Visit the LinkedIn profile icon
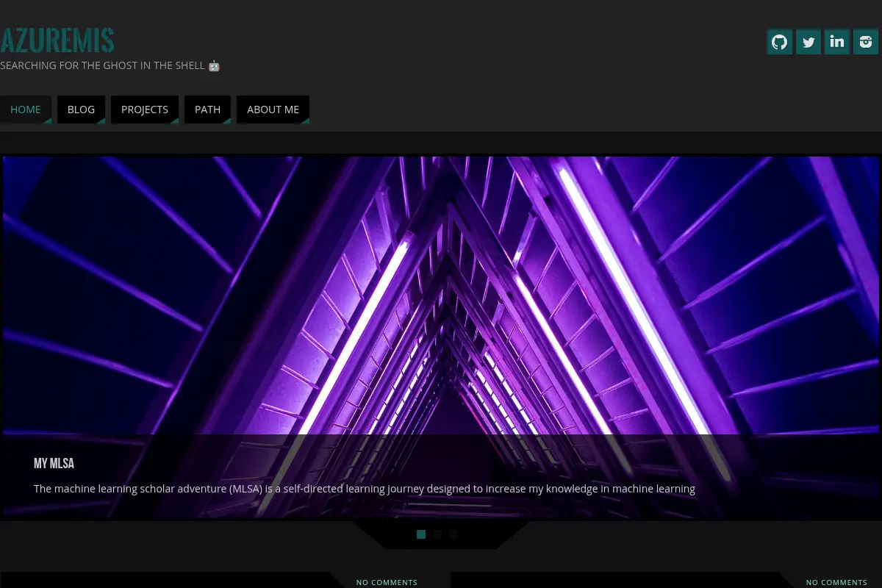Image resolution: width=882 pixels, height=588 pixels. (837, 42)
